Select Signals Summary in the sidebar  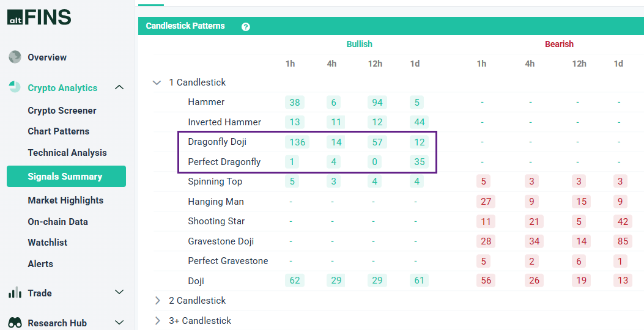[x=65, y=177]
